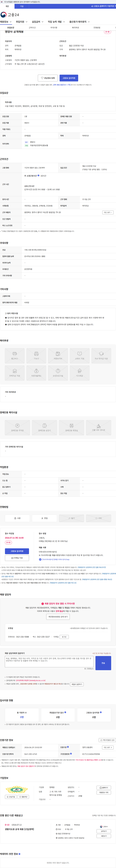This screenshot has width=116, height=868.
Task: Select the 서류 screening method box
Action: pos(18,518)
